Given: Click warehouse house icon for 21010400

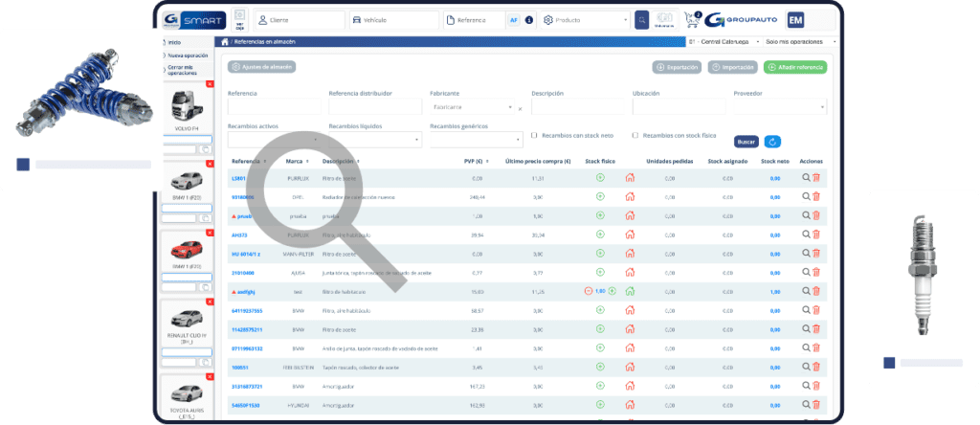Looking at the screenshot, I should tap(630, 272).
